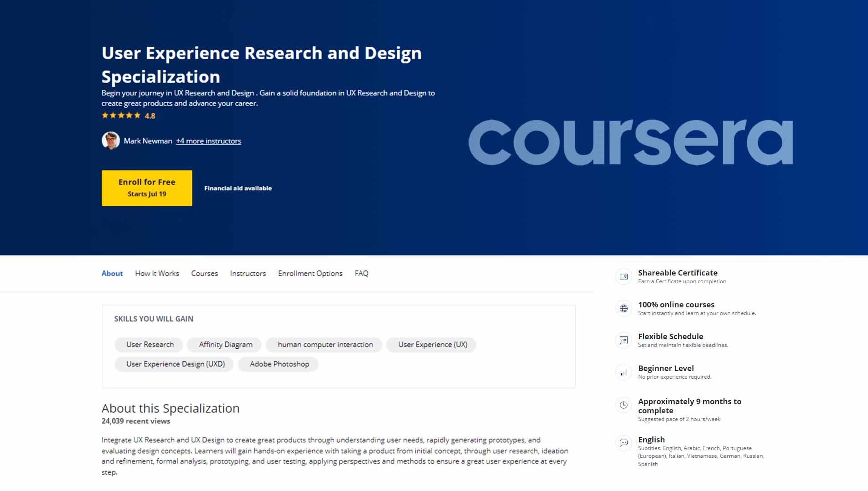Screen dimensions: 868x491
Task: Select the Instructors tab
Action: (248, 273)
